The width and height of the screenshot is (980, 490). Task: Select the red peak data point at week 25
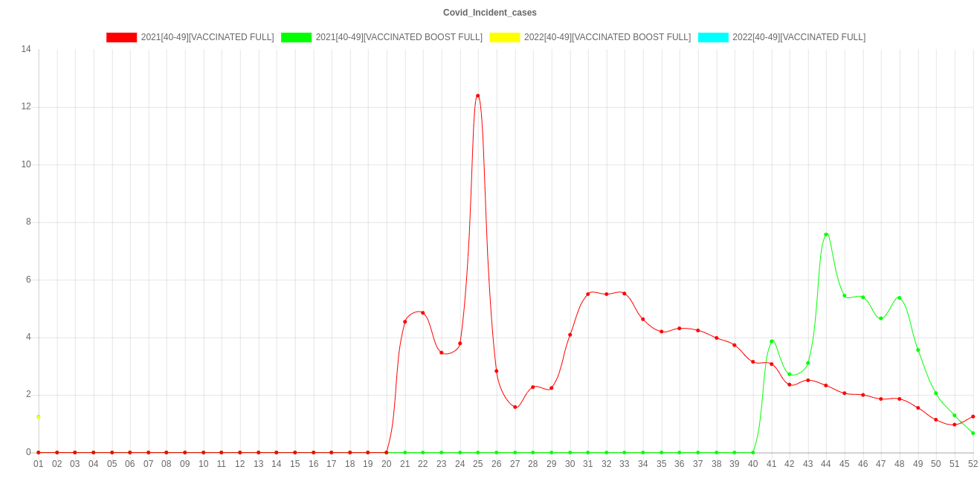coord(477,96)
